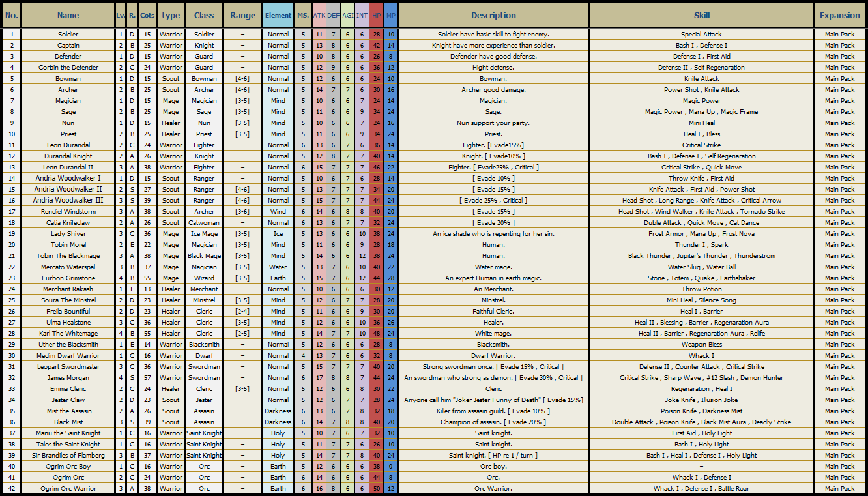The width and height of the screenshot is (868, 496).
Task: Click the name 'Catia Knifeclaw'
Action: [x=68, y=223]
